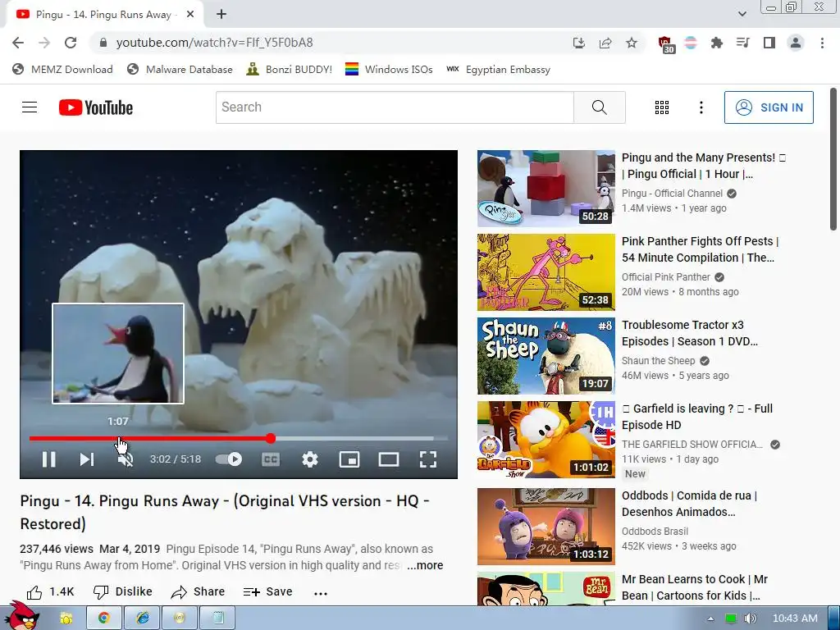This screenshot has height=630, width=840.
Task: Bookmark this page with star icon
Action: [x=632, y=43]
